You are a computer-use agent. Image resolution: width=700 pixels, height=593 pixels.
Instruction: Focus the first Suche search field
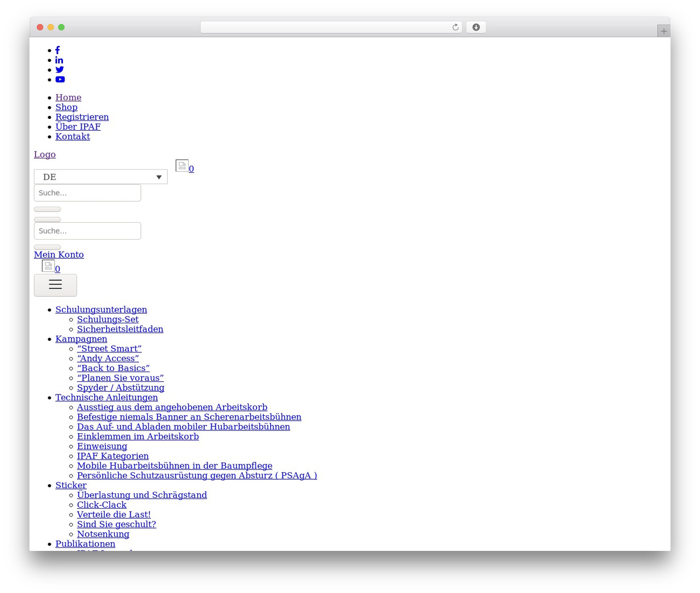click(x=87, y=193)
